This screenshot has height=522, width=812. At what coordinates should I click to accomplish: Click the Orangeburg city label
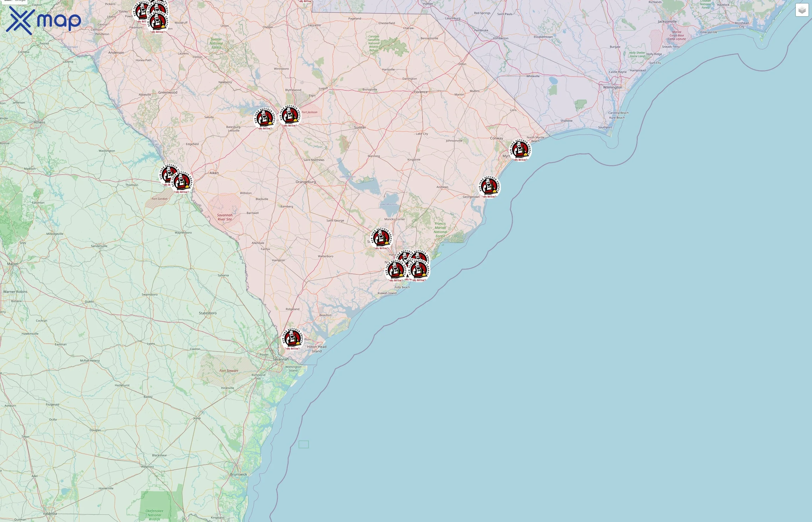coord(305,182)
